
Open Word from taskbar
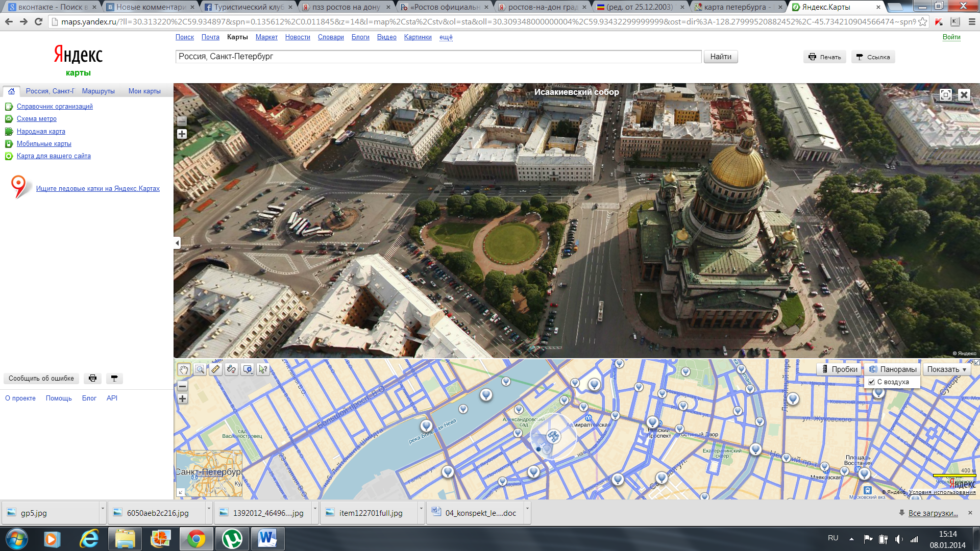267,539
